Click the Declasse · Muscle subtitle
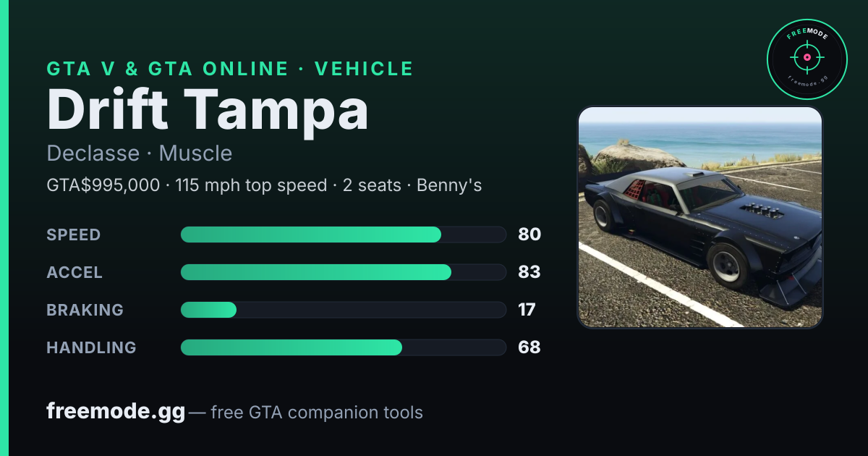The width and height of the screenshot is (868, 456). pyautogui.click(x=140, y=153)
